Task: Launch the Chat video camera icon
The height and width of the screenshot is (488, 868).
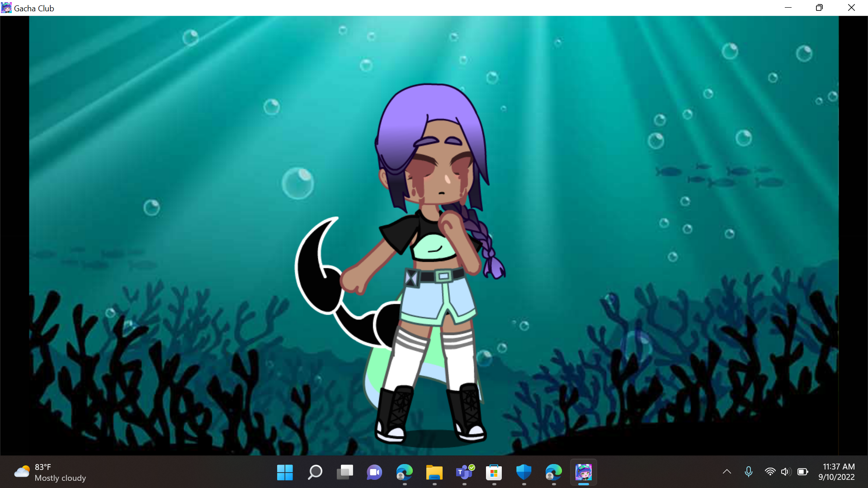Action: (374, 472)
